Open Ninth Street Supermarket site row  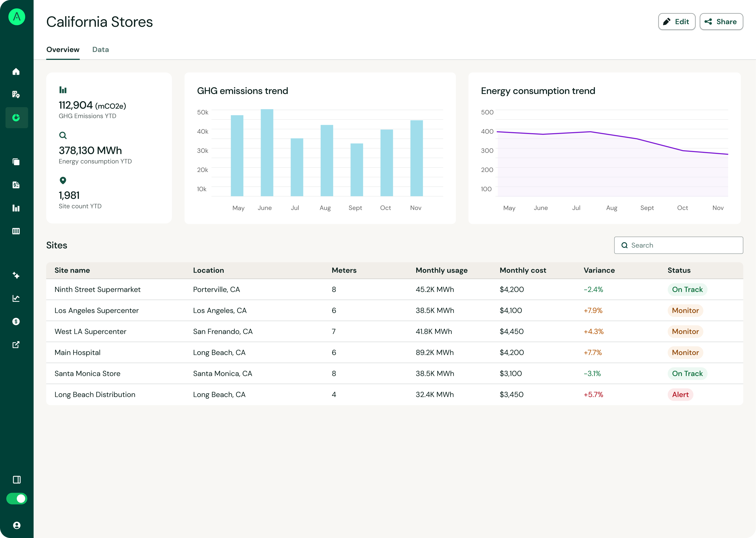click(x=395, y=289)
